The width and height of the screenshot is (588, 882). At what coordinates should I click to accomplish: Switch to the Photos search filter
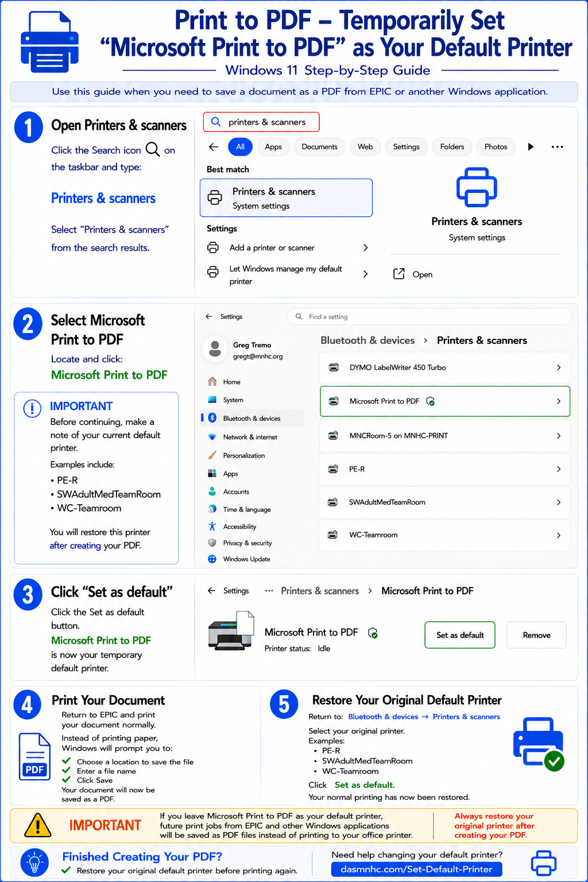(496, 147)
